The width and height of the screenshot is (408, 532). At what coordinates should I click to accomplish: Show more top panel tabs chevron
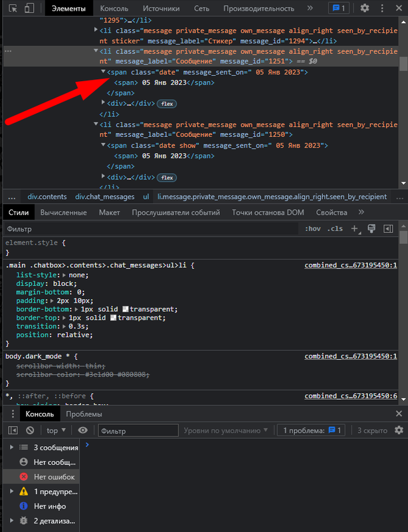[x=310, y=8]
